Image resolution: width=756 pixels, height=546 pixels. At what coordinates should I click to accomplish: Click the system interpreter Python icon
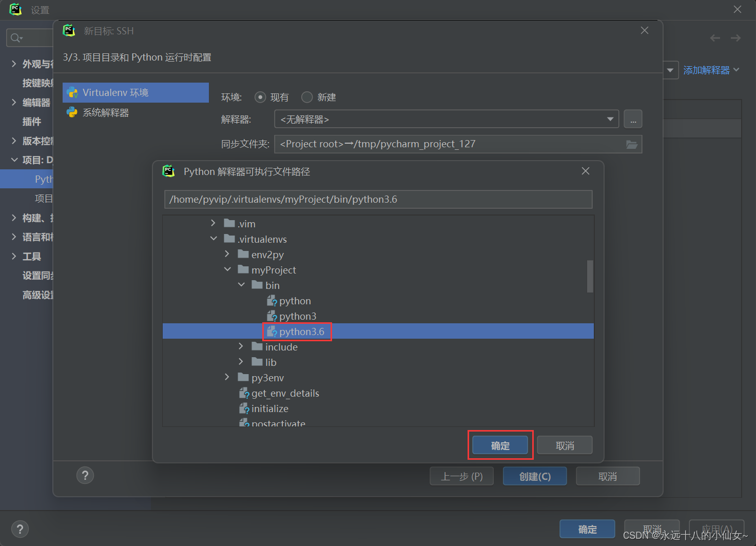(72, 112)
